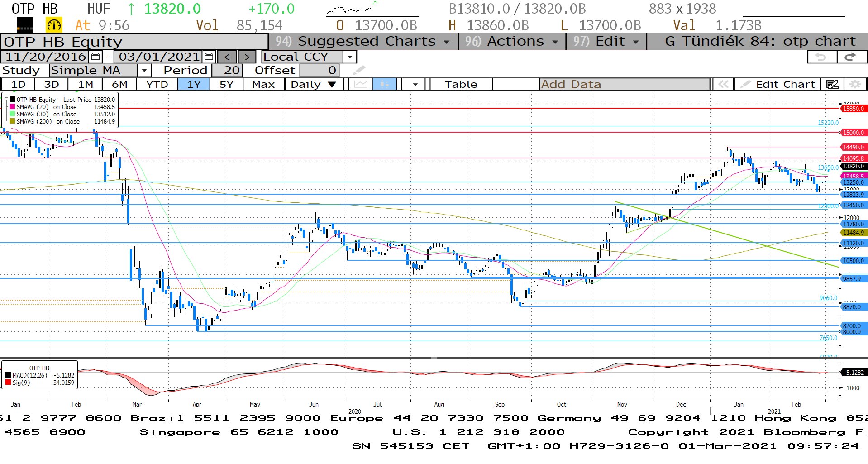The height and width of the screenshot is (464, 868).
Task: Open the Simple MA study dropdown
Action: point(144,70)
